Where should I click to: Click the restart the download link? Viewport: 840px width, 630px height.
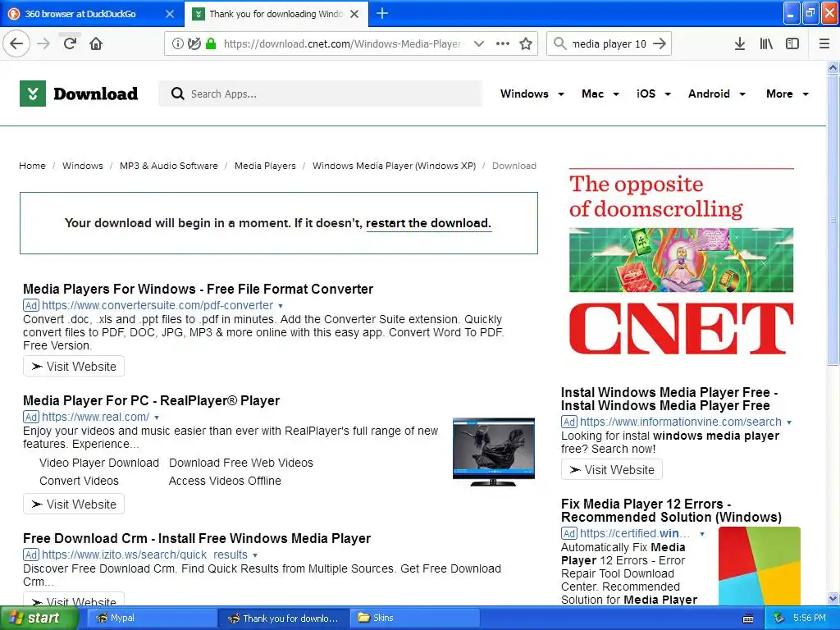tap(428, 223)
